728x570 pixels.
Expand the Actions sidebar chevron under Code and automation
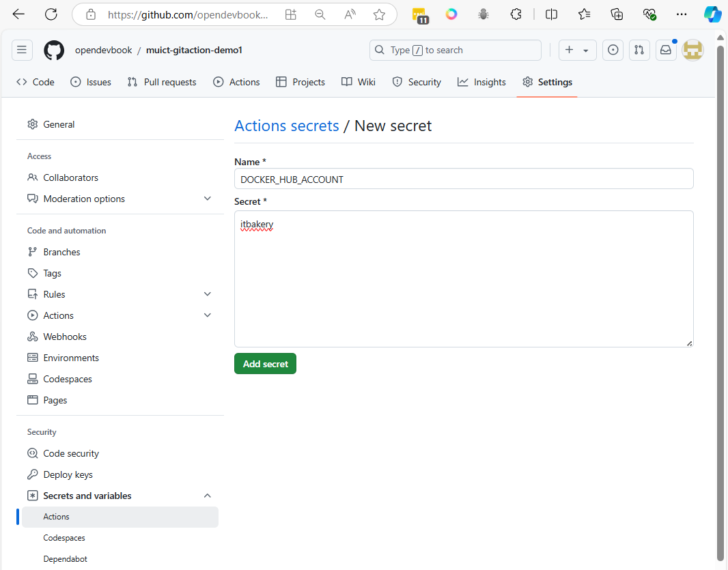[208, 315]
